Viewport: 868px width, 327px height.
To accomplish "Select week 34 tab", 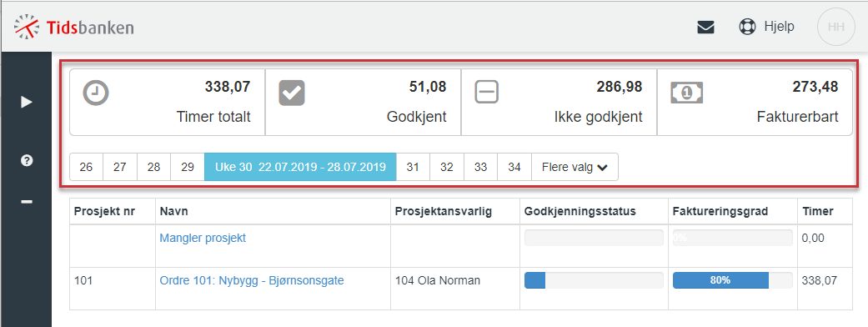I will click(514, 167).
